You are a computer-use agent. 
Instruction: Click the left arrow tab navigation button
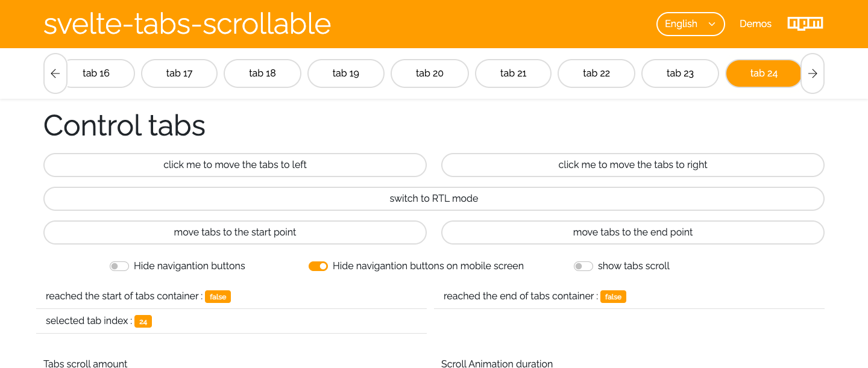pyautogui.click(x=55, y=73)
